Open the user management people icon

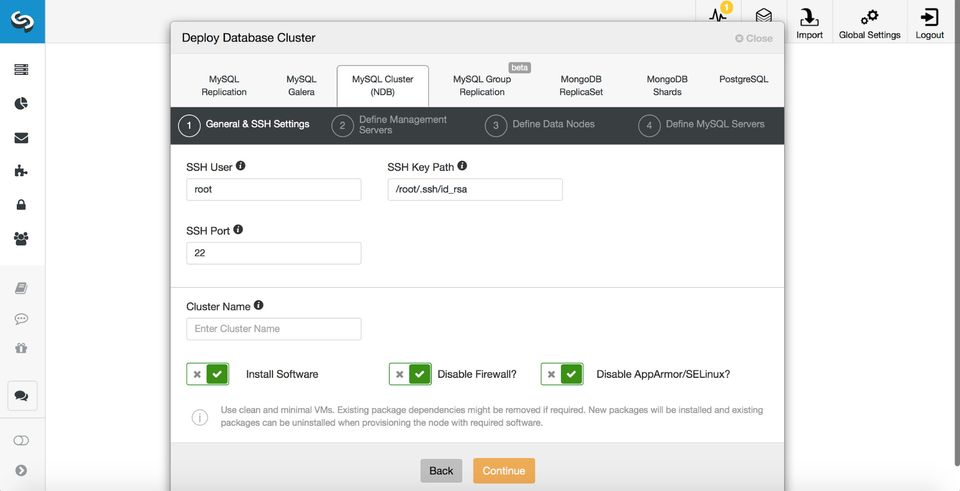[x=21, y=238]
